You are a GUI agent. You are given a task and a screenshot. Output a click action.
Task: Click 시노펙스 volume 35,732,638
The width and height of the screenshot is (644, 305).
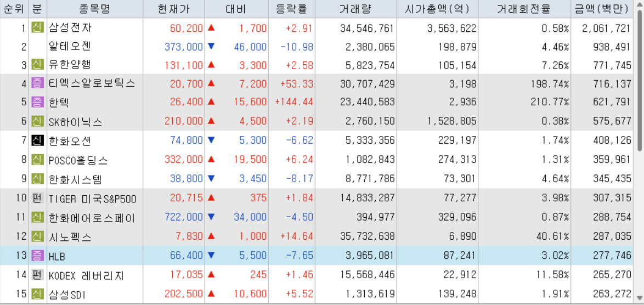click(x=367, y=236)
